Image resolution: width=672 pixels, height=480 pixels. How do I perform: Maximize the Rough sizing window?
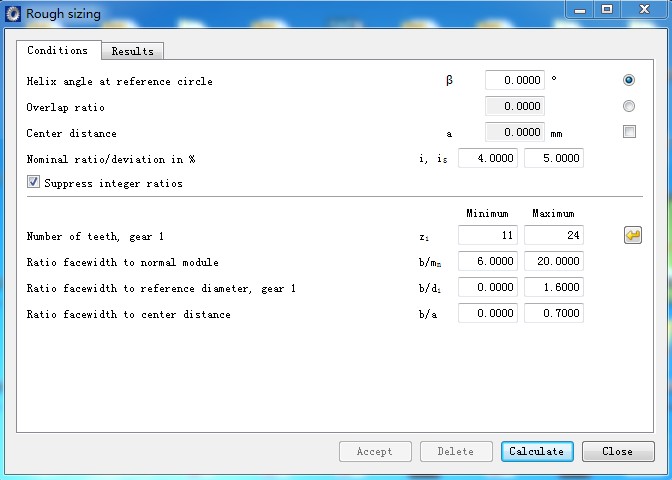[x=607, y=9]
